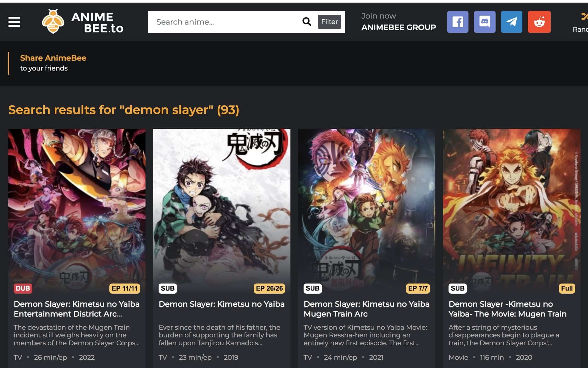Open Demon Slayer Entertainment District Arc title

tap(76, 309)
